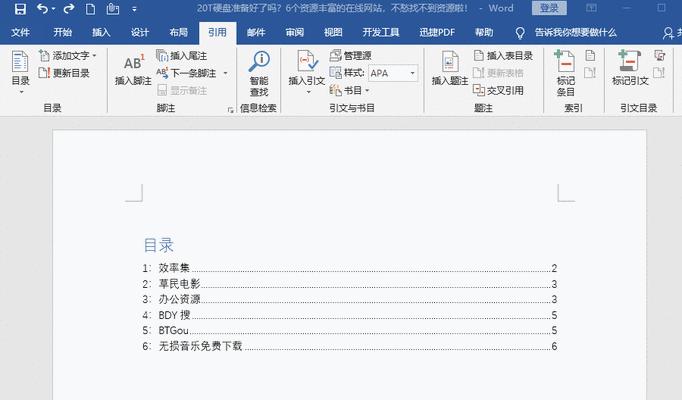Screen dimensions: 682x400
Task: Click the update table of authorities icon
Action: coord(659,73)
